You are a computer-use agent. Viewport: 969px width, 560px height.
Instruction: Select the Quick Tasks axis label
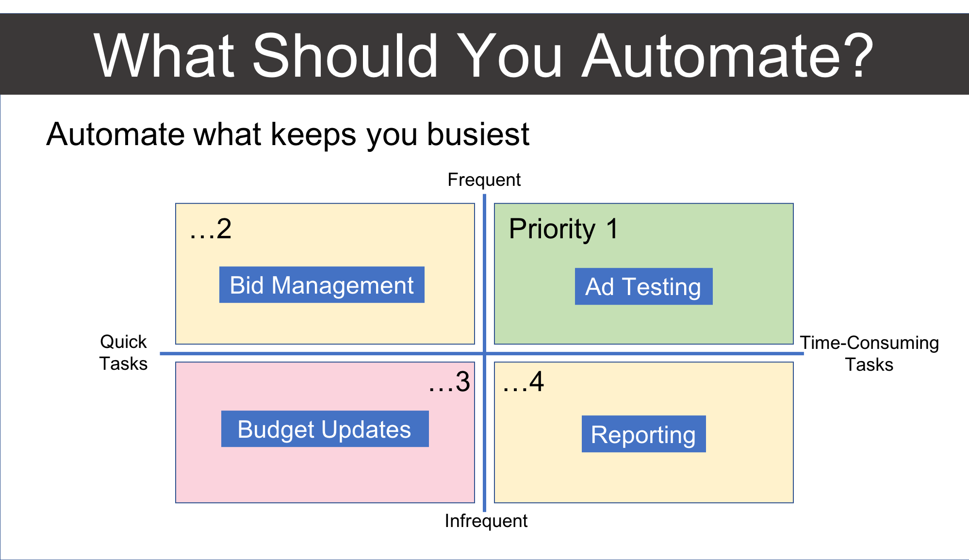[x=123, y=353]
